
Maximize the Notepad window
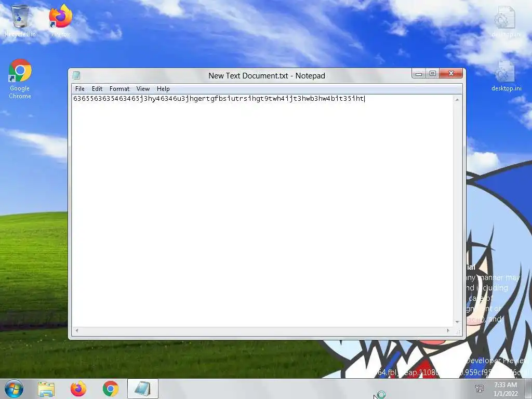[x=433, y=73]
